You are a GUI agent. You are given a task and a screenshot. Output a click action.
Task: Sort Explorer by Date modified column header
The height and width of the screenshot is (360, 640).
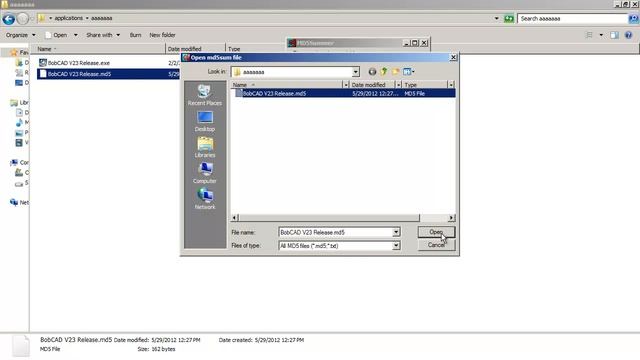point(195,49)
